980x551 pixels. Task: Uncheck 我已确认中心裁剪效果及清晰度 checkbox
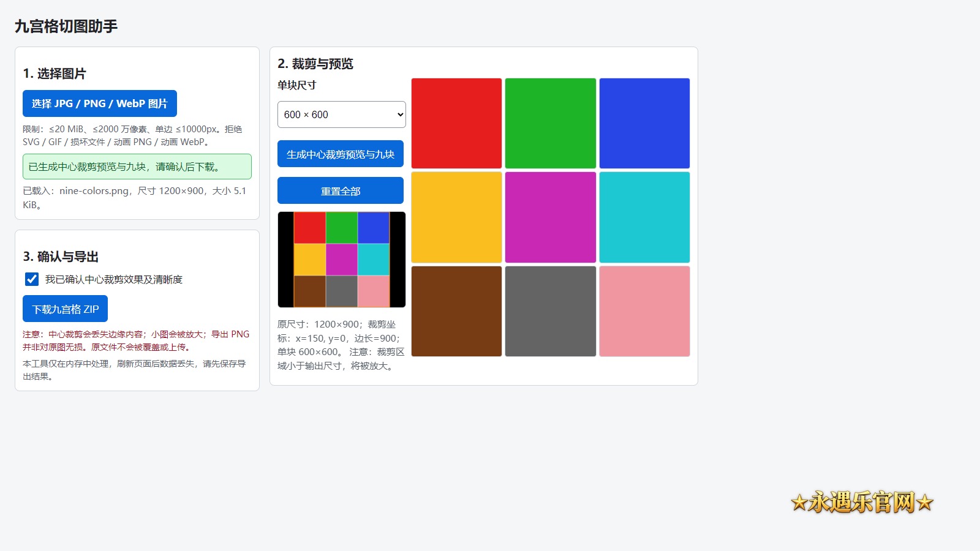click(32, 279)
